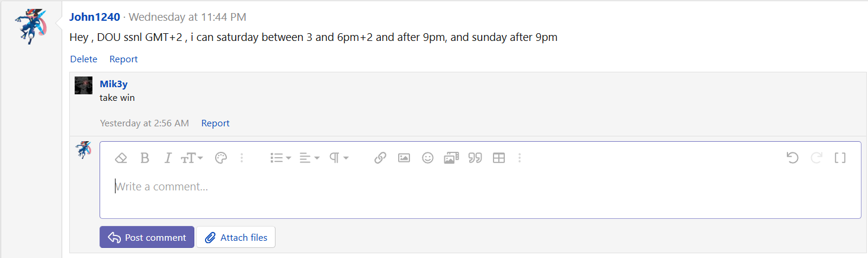Open the paragraph format dropdown

coord(339,158)
